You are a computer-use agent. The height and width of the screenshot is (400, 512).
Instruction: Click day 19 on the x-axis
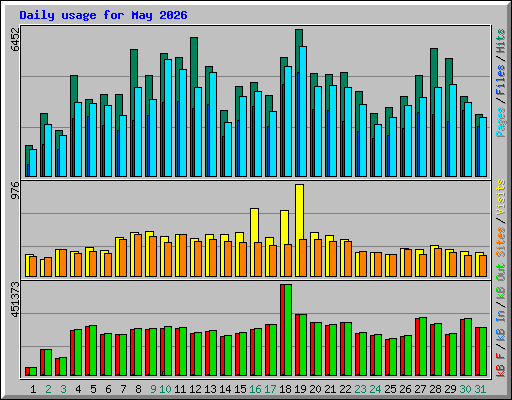[300, 389]
